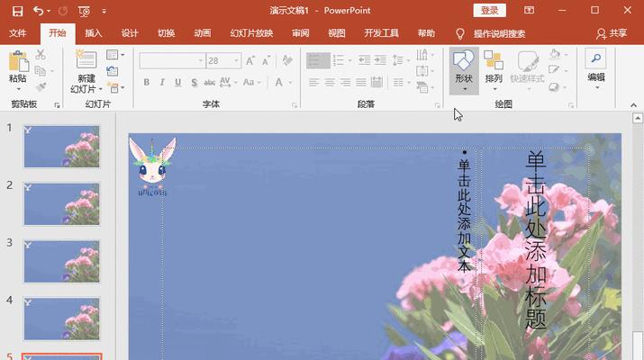Click Clear All Formatting icon
This screenshot has height=360, width=644.
287,61
